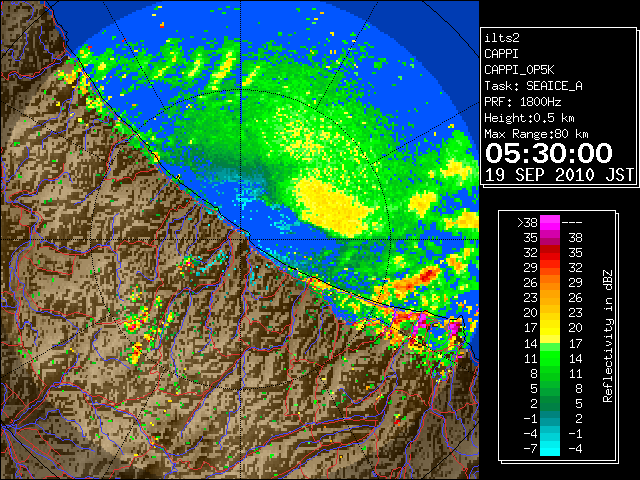Click the 'Reflectivity in dBZ' axis label
The width and height of the screenshot is (640, 480).
[x=608, y=336]
